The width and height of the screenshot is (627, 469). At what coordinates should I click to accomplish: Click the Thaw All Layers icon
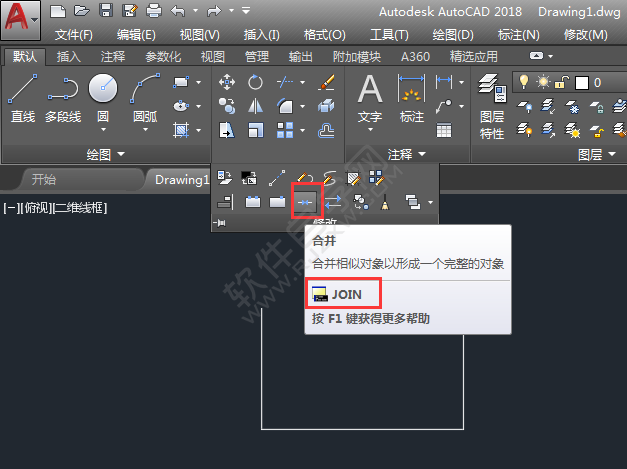pyautogui.click(x=573, y=130)
